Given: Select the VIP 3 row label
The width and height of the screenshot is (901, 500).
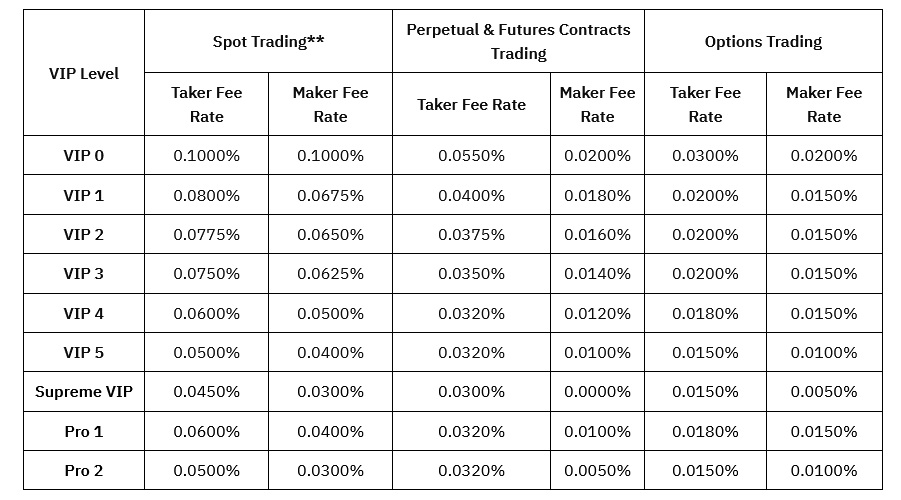Looking at the screenshot, I should [x=84, y=274].
